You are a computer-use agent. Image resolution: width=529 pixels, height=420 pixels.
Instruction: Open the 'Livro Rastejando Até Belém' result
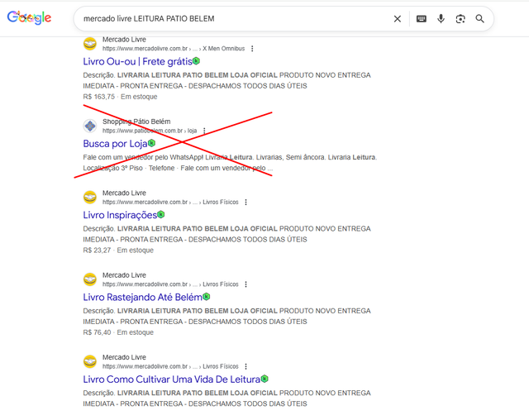pos(143,297)
